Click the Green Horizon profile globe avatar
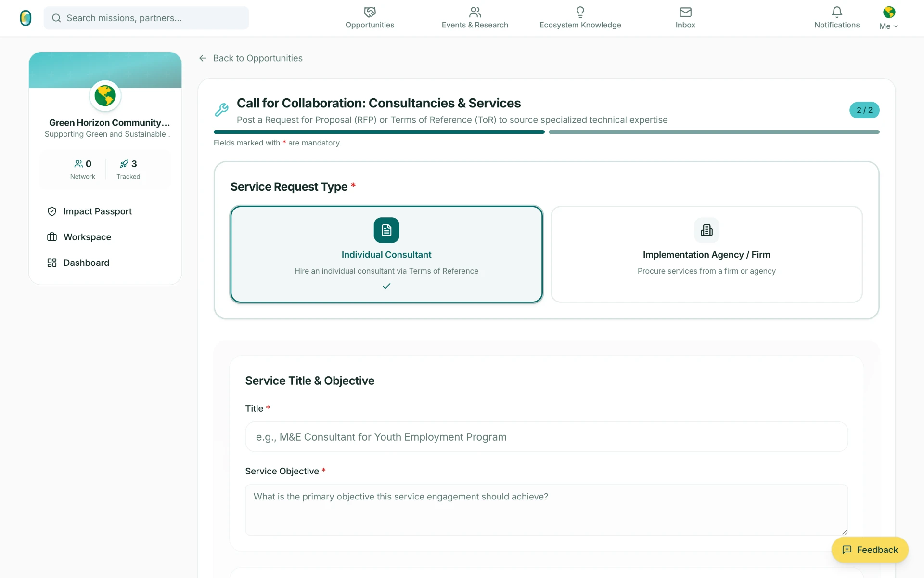Viewport: 924px width, 578px height. (105, 96)
